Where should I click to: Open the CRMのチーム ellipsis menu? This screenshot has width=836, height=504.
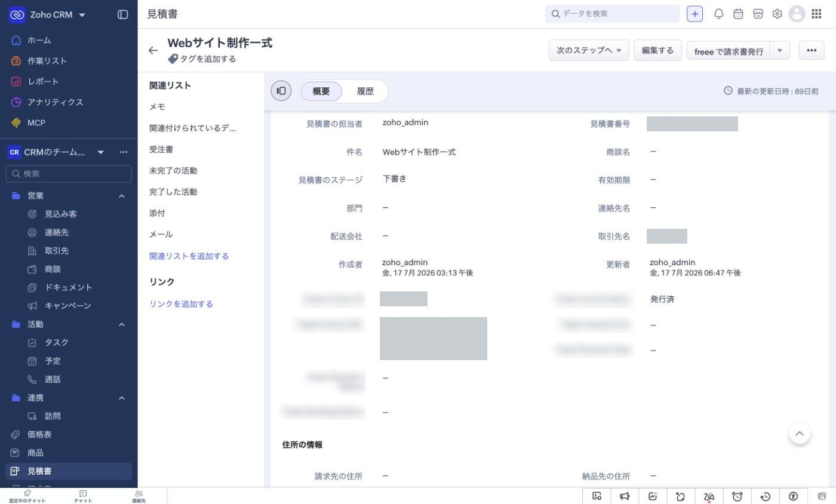coord(123,152)
